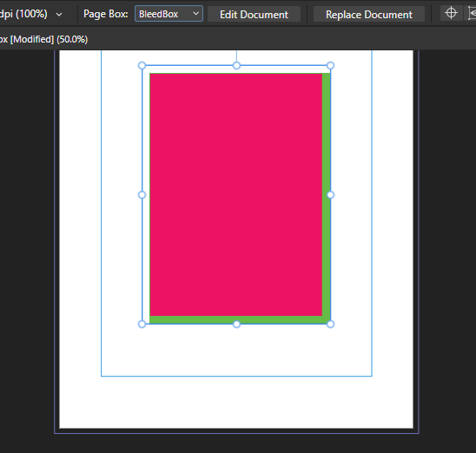Screen dimensions: 476x453
Task: Click the bottom-right selection handle
Action: tap(331, 325)
